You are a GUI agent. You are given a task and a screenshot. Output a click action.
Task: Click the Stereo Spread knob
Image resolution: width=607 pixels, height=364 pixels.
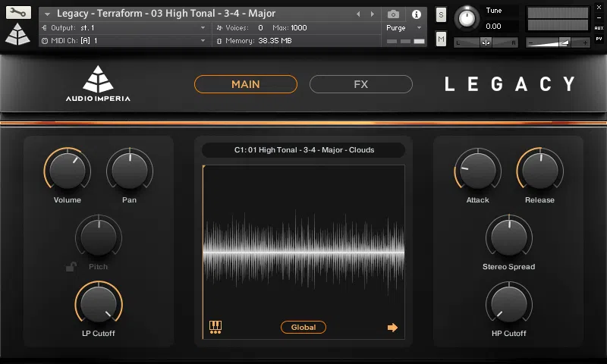tap(509, 237)
